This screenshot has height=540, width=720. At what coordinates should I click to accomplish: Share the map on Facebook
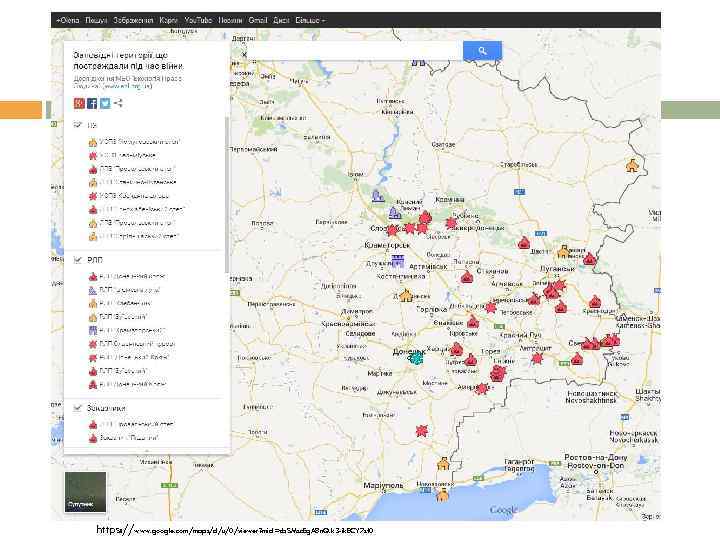click(92, 103)
